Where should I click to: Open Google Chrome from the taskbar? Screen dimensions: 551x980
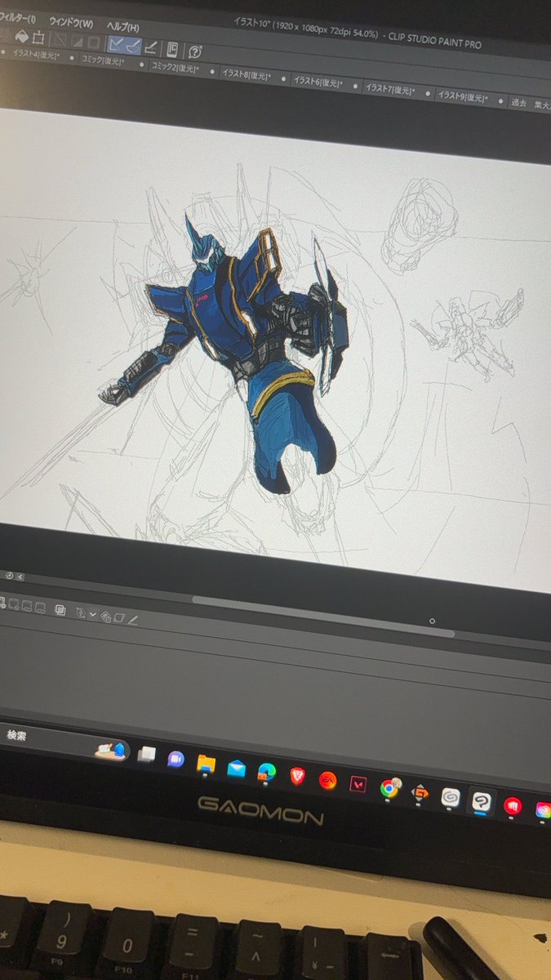pyautogui.click(x=389, y=788)
